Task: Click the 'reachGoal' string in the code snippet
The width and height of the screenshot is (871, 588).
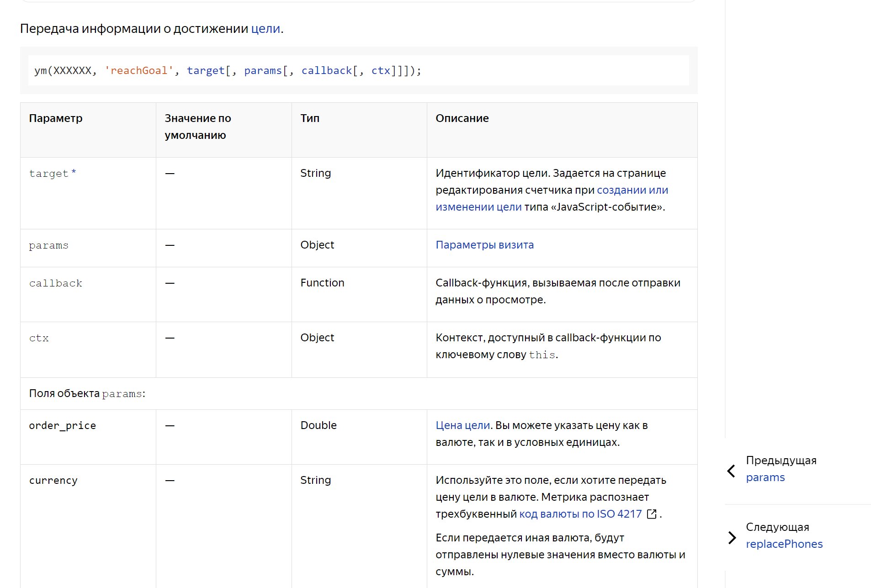Action: click(x=139, y=71)
